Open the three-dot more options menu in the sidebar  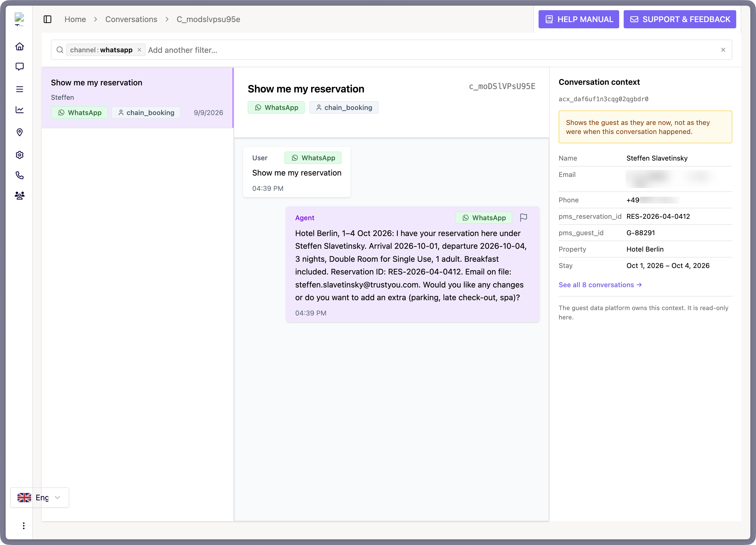pos(24,526)
